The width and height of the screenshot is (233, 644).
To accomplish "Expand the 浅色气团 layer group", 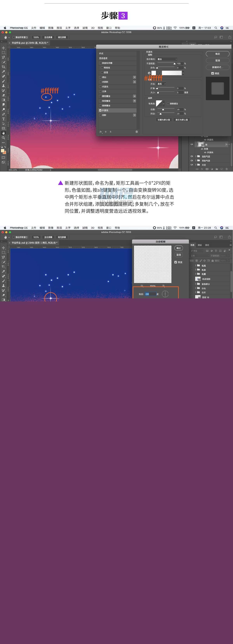I will pyautogui.click(x=196, y=157).
